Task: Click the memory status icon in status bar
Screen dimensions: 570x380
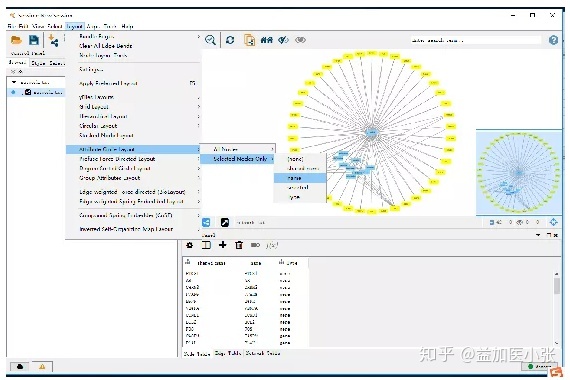Action: [20, 367]
